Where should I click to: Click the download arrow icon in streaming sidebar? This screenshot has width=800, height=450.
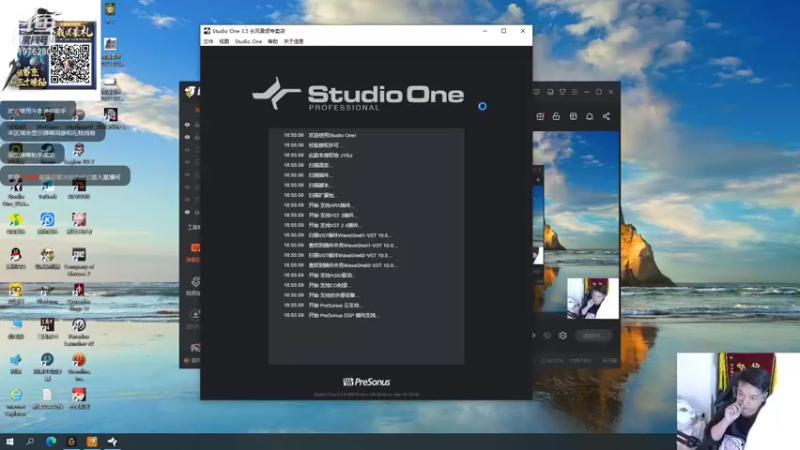[x=195, y=315]
